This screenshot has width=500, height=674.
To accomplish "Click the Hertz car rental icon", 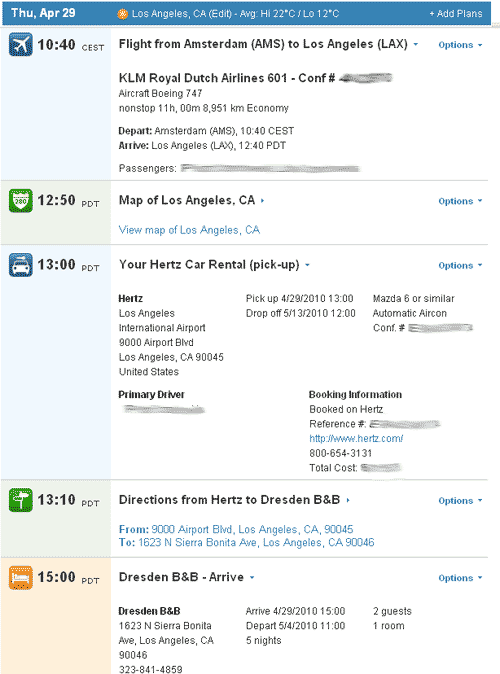I will [x=21, y=265].
